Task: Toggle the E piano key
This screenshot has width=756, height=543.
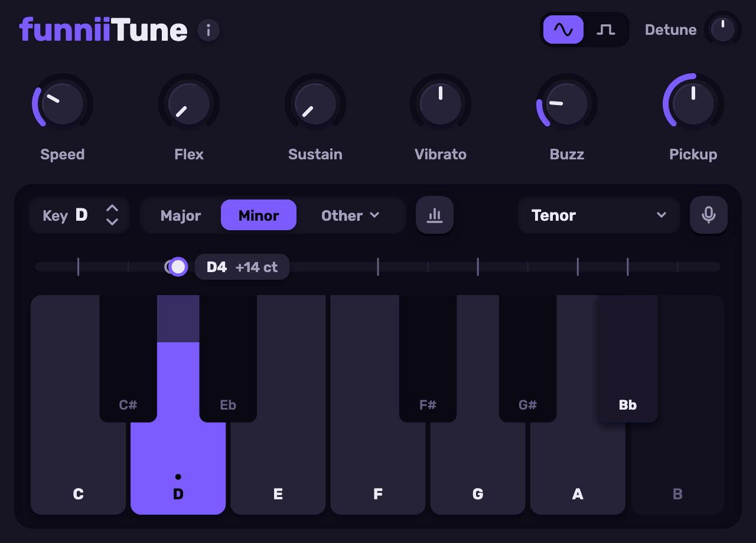Action: [278, 466]
